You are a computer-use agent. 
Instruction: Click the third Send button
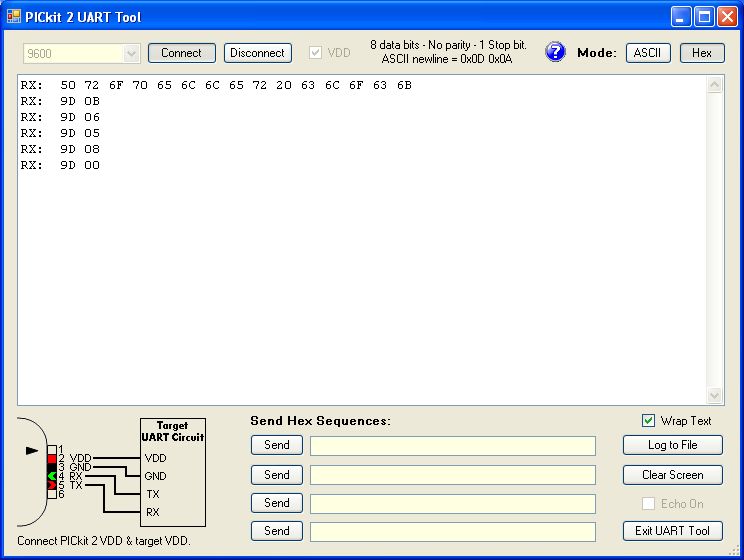point(277,503)
